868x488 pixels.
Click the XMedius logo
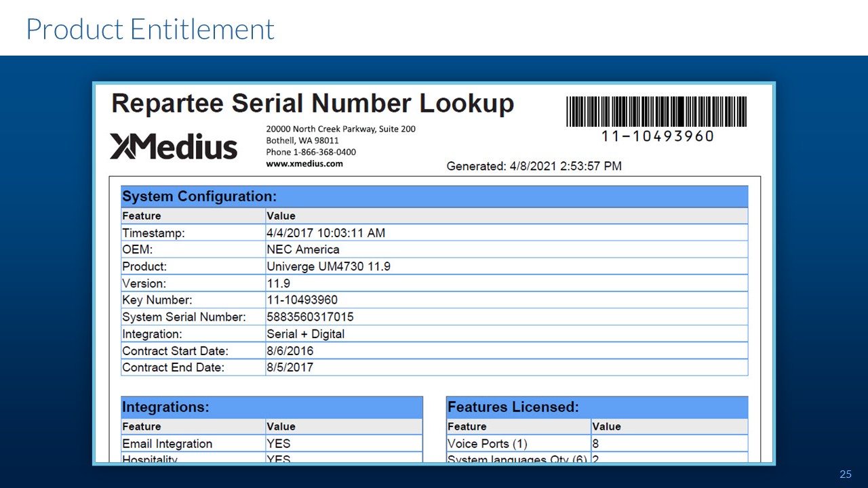click(x=174, y=146)
